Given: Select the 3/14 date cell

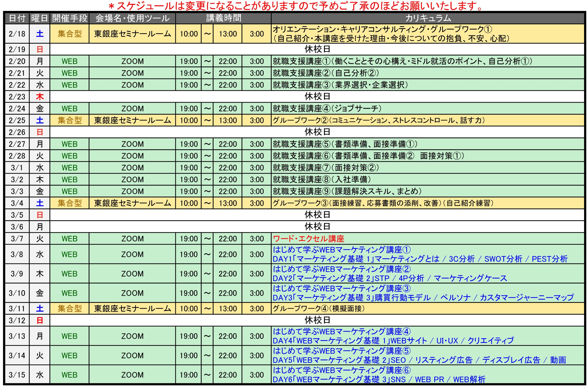Looking at the screenshot, I should click(17, 355).
